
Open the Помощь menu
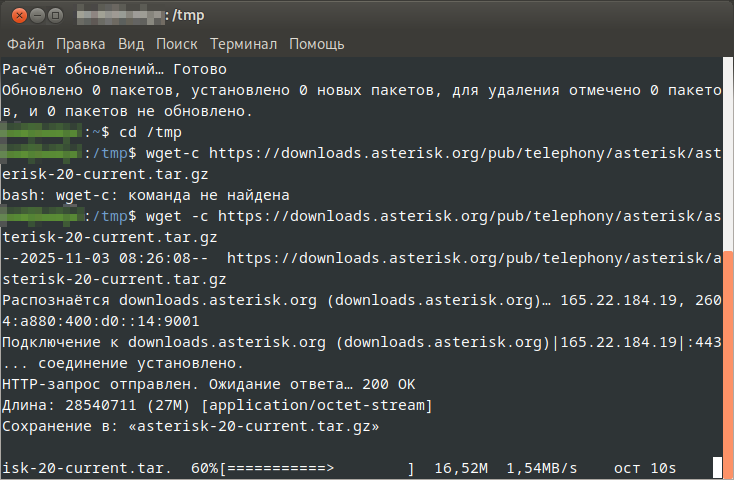pos(317,44)
